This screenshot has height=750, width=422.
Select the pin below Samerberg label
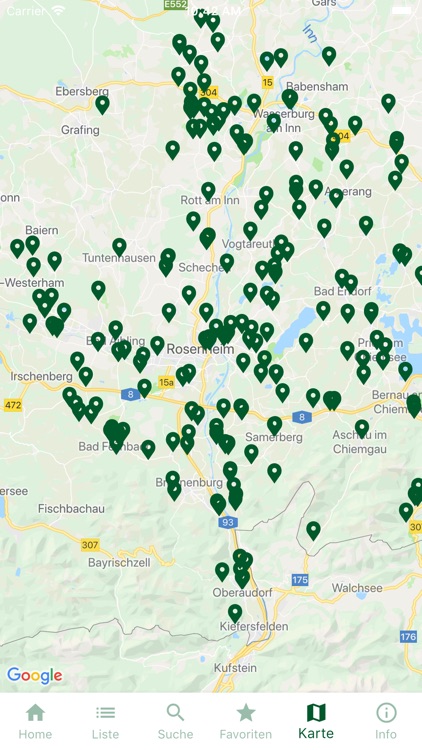251,454
